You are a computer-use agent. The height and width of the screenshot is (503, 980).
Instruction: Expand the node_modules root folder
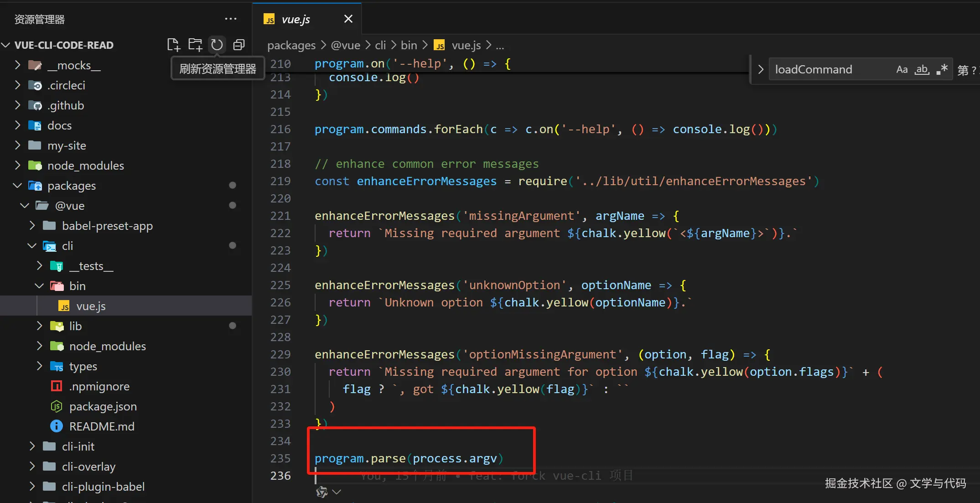pyautogui.click(x=86, y=166)
